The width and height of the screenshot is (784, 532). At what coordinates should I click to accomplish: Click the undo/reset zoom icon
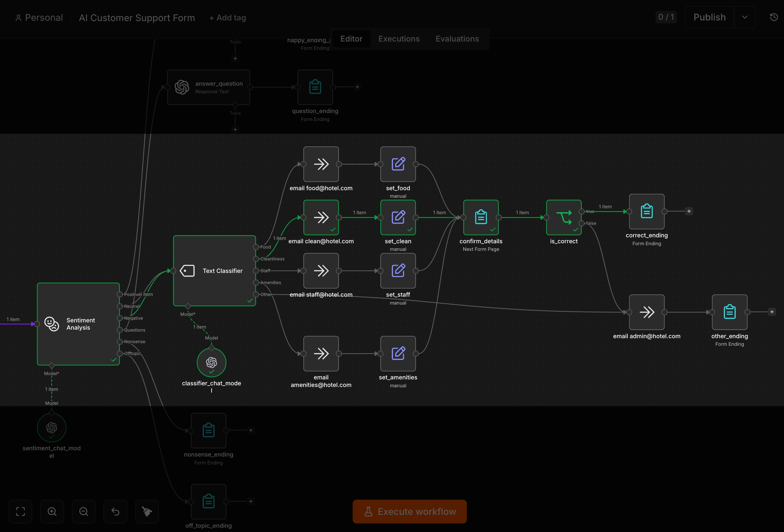click(115, 512)
